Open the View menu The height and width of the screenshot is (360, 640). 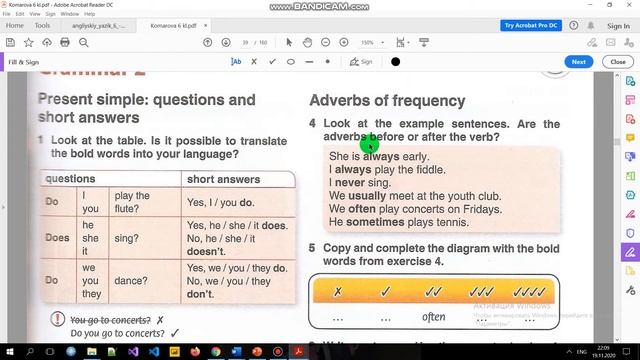point(35,14)
